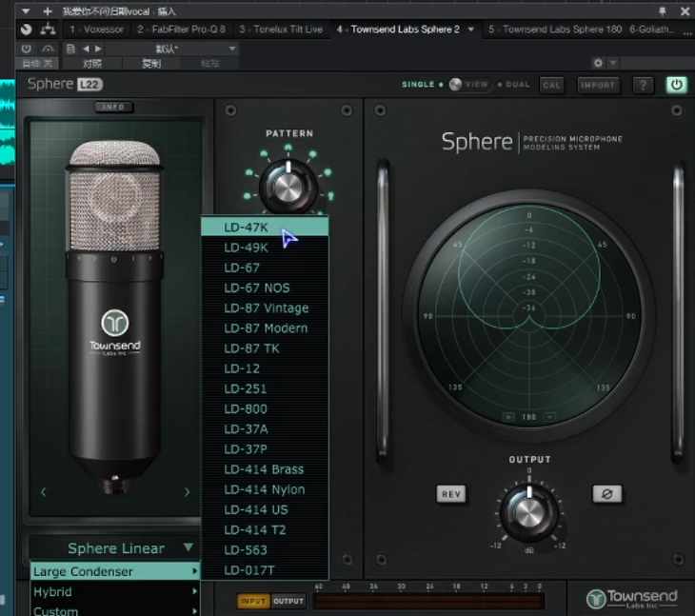The width and height of the screenshot is (695, 616).
Task: Toggle the 自动:关 automation button
Action: pos(38,64)
